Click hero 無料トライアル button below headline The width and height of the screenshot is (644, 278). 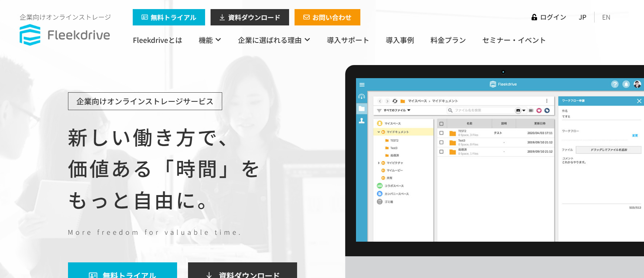tap(123, 270)
